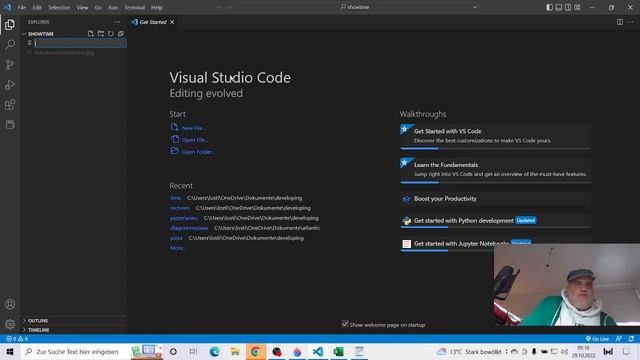The image size is (640, 360).
Task: Uncheck Show welcome page on startup
Action: tap(345, 324)
